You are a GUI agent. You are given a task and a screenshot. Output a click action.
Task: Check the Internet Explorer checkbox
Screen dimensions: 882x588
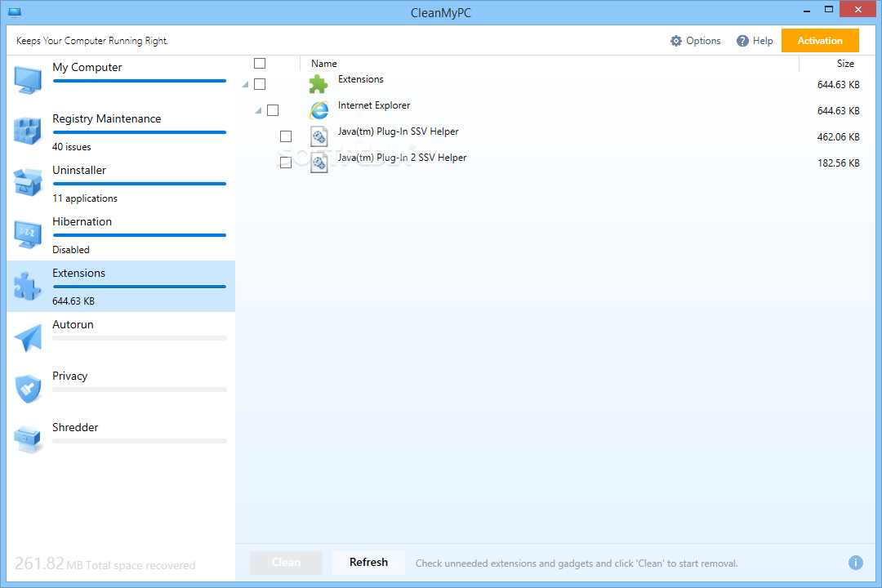(273, 110)
